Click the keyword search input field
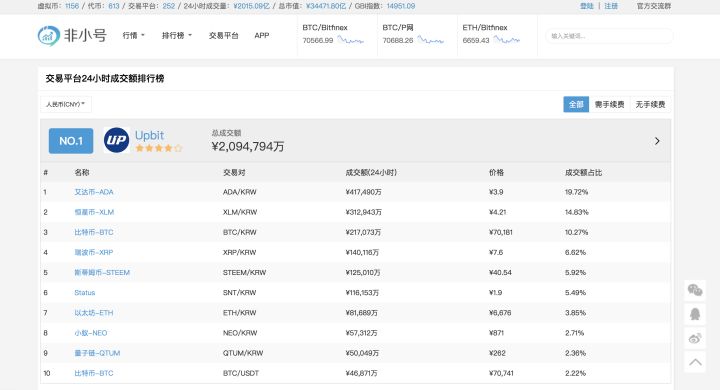This screenshot has width=720, height=390. pos(609,36)
